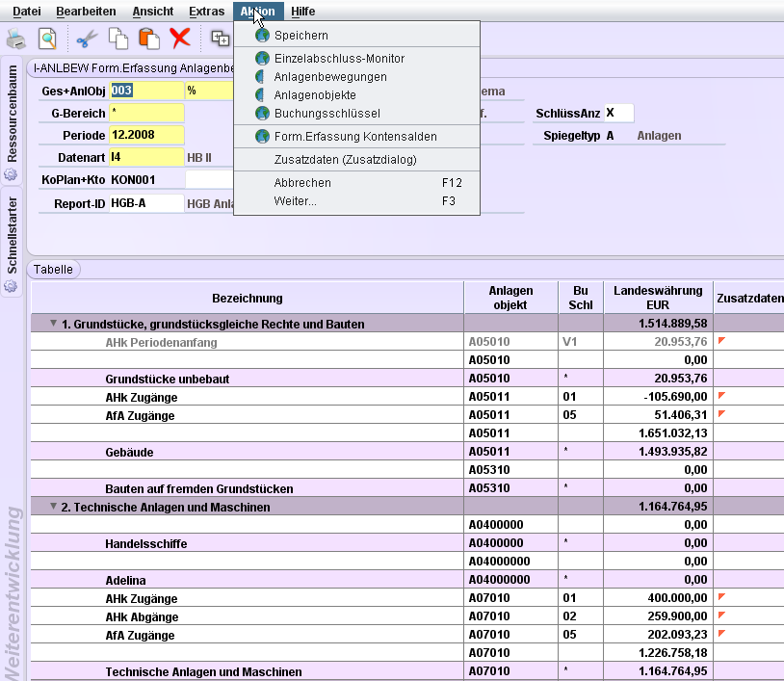Click the red flag in AHk Abgänge row
This screenshot has width=784, height=681.
click(x=721, y=615)
